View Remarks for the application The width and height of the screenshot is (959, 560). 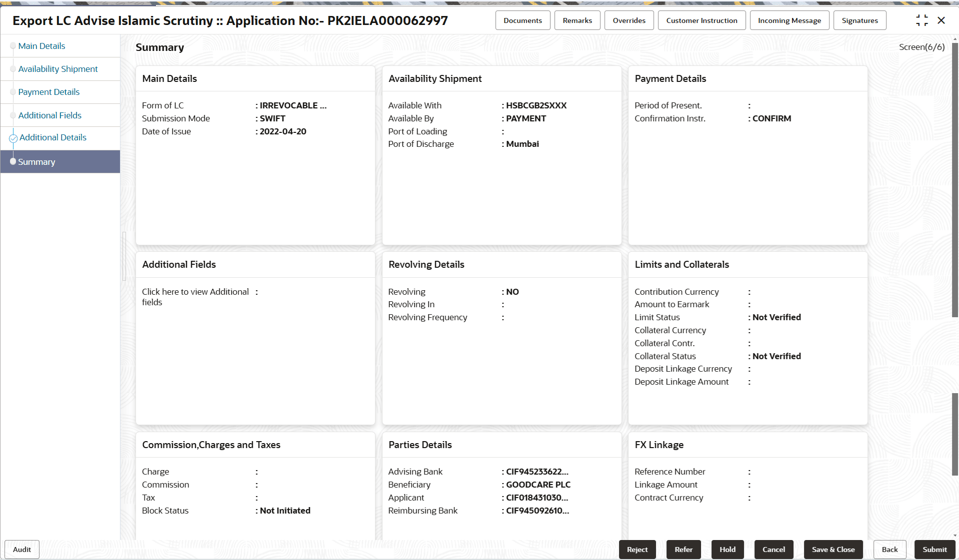tap(576, 20)
